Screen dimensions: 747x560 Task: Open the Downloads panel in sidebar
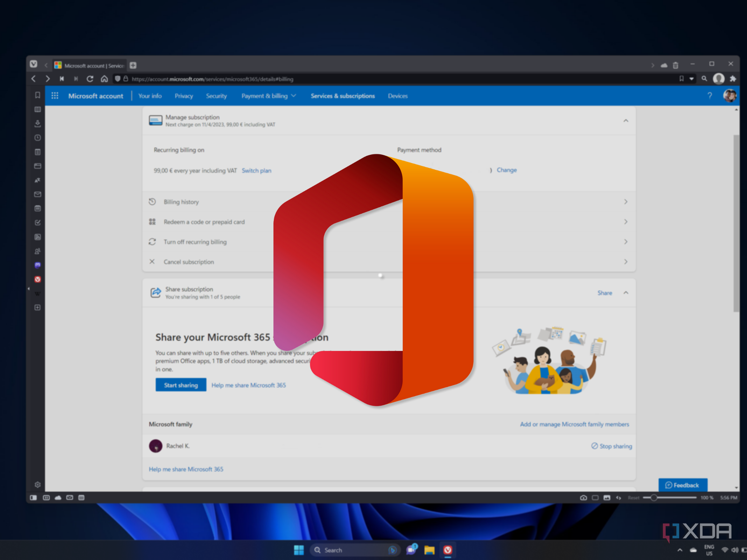(x=38, y=124)
